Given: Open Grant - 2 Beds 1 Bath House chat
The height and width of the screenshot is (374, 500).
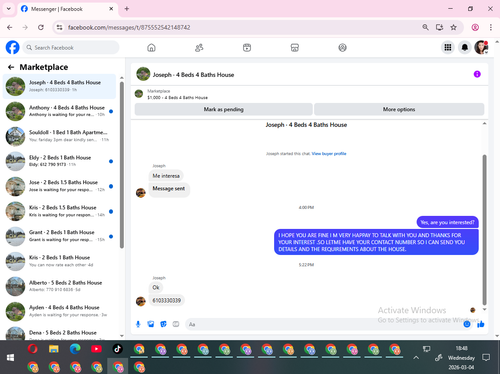Looking at the screenshot, I should point(59,236).
